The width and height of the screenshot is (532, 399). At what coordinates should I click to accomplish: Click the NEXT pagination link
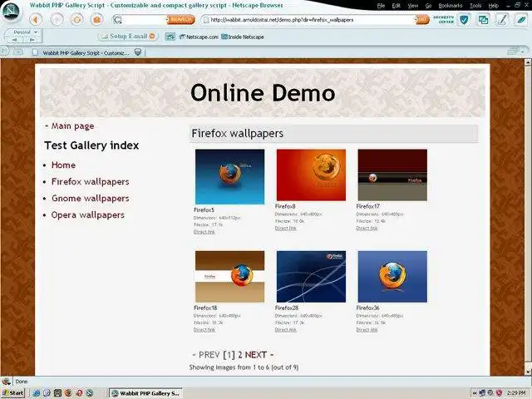(256, 355)
